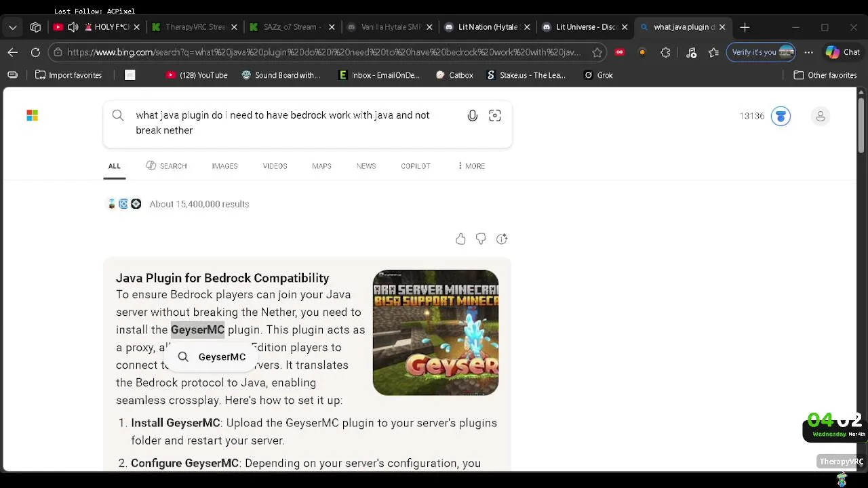Click the 'About 15,400,000 results' text

[199, 204]
